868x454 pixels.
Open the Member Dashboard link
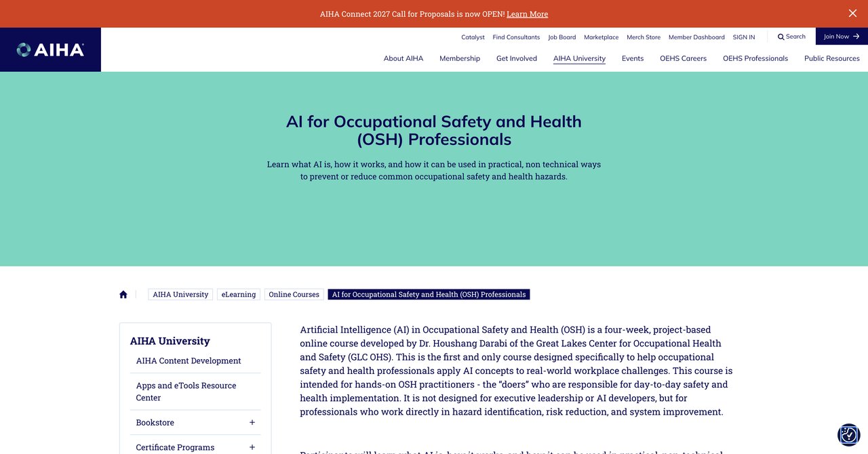(696, 37)
